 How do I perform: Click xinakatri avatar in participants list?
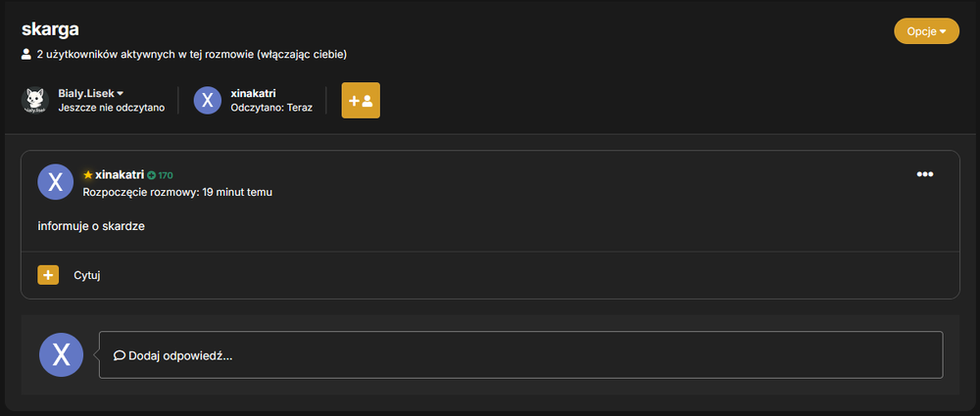click(208, 101)
